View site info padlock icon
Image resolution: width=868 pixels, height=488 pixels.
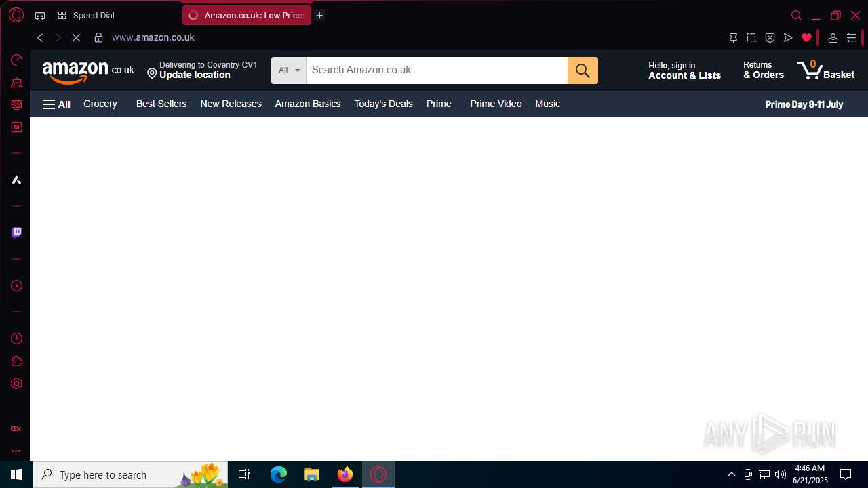[x=98, y=38]
